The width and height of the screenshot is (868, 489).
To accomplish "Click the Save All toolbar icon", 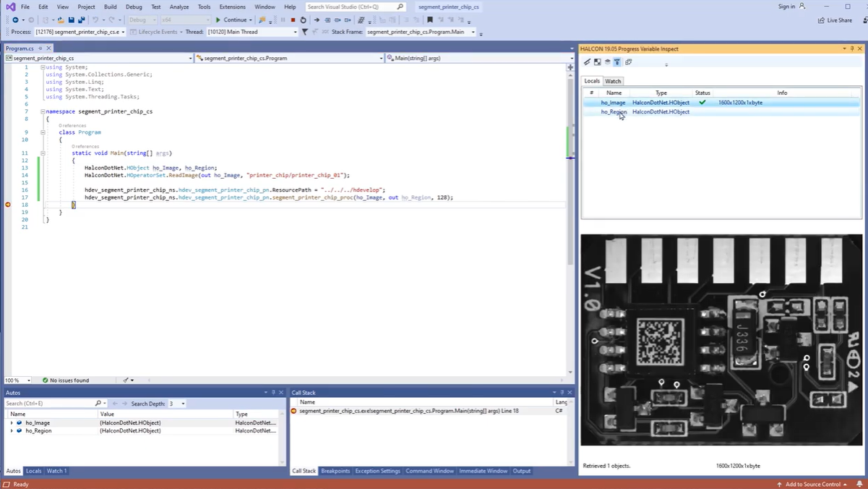I will pos(80,20).
